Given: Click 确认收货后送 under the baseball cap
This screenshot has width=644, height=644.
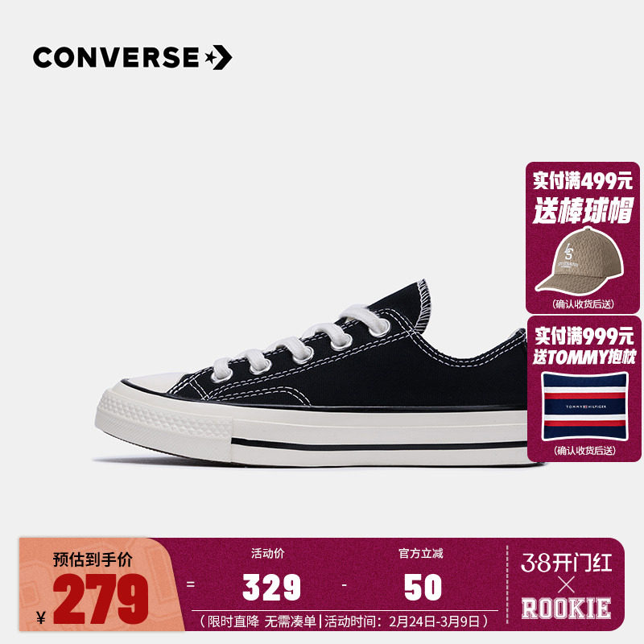Looking at the screenshot, I should click(583, 304).
